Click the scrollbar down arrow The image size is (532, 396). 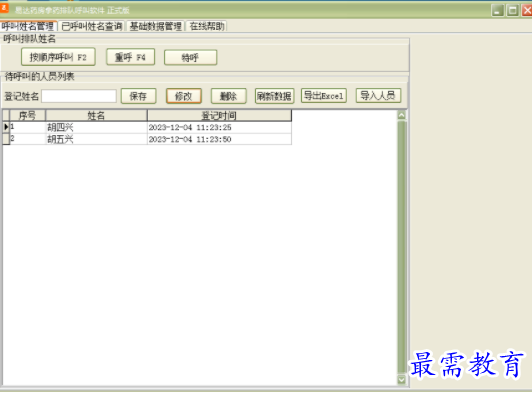click(x=401, y=380)
